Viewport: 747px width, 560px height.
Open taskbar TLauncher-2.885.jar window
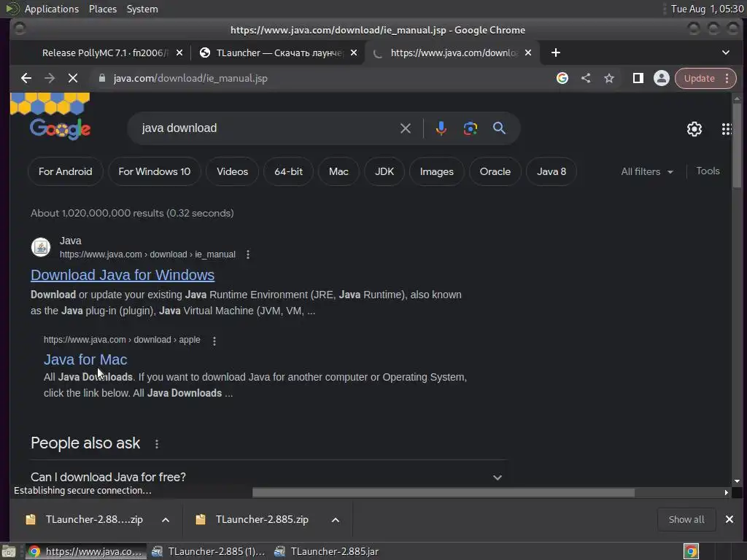327,551
